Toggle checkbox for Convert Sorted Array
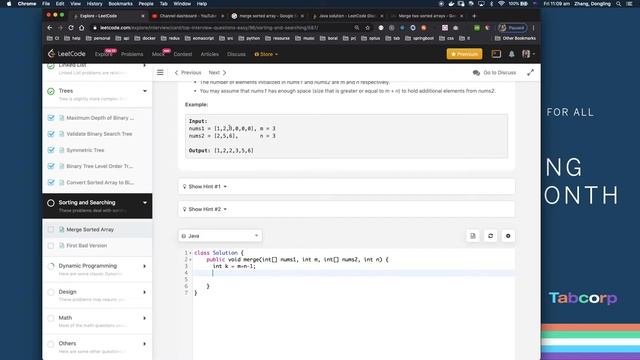640x360 pixels. (x=51, y=182)
